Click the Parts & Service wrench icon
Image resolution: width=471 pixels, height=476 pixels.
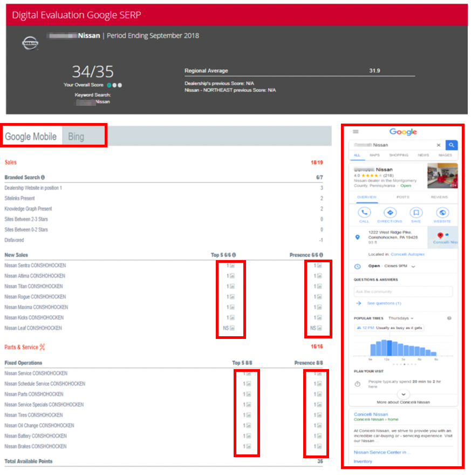point(42,347)
